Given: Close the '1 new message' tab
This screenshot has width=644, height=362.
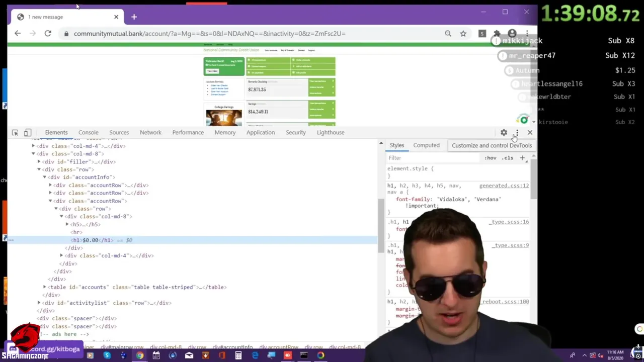Looking at the screenshot, I should tap(116, 17).
